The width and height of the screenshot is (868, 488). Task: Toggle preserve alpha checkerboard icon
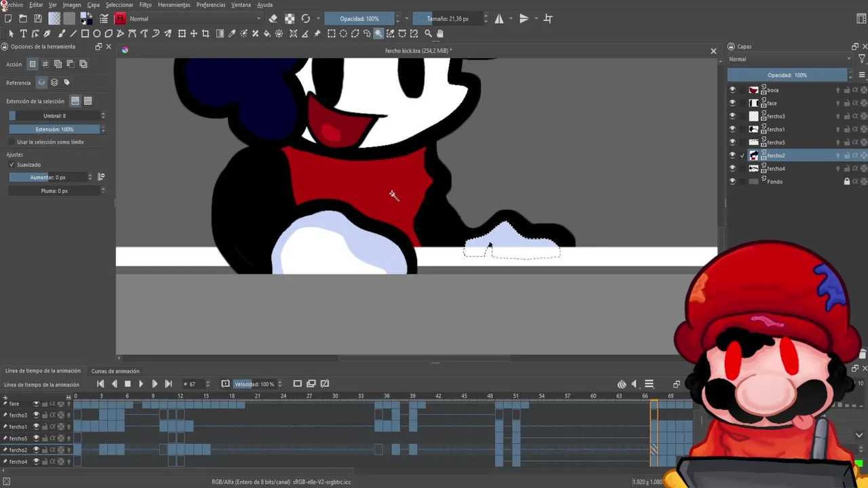pyautogui.click(x=290, y=18)
